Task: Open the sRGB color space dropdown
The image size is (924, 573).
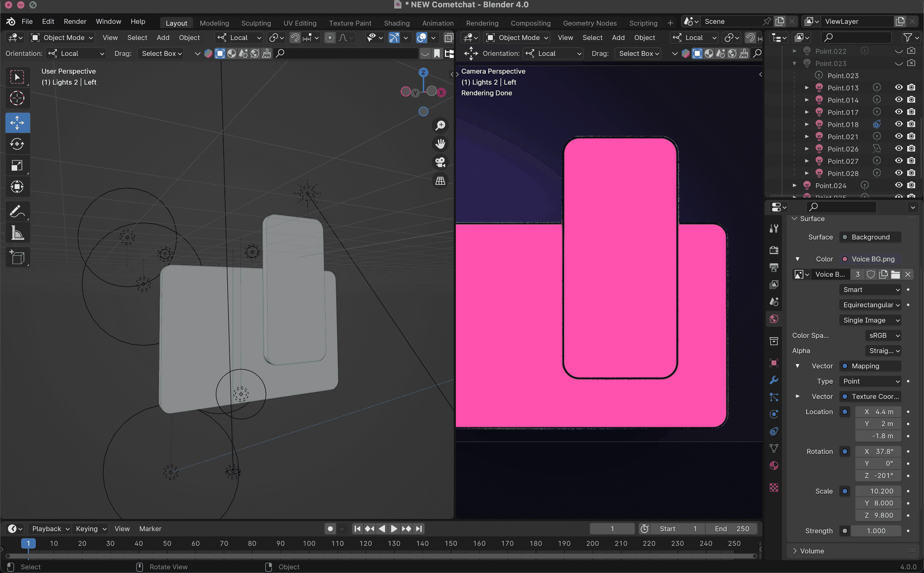Action: tap(883, 336)
